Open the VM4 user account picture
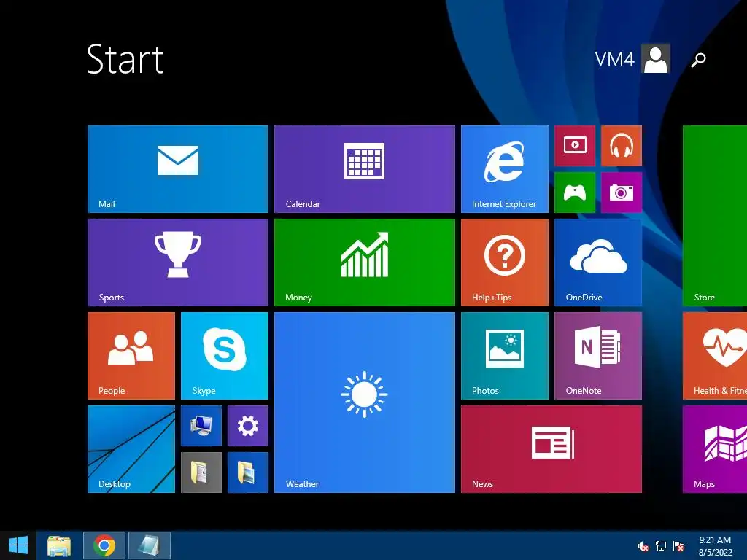Viewport: 747px width, 560px height. (x=656, y=58)
